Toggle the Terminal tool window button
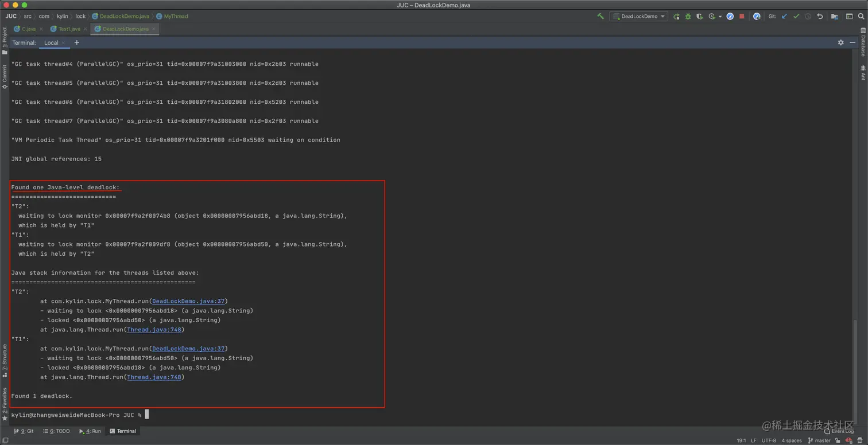The width and height of the screenshot is (868, 445). (x=123, y=431)
